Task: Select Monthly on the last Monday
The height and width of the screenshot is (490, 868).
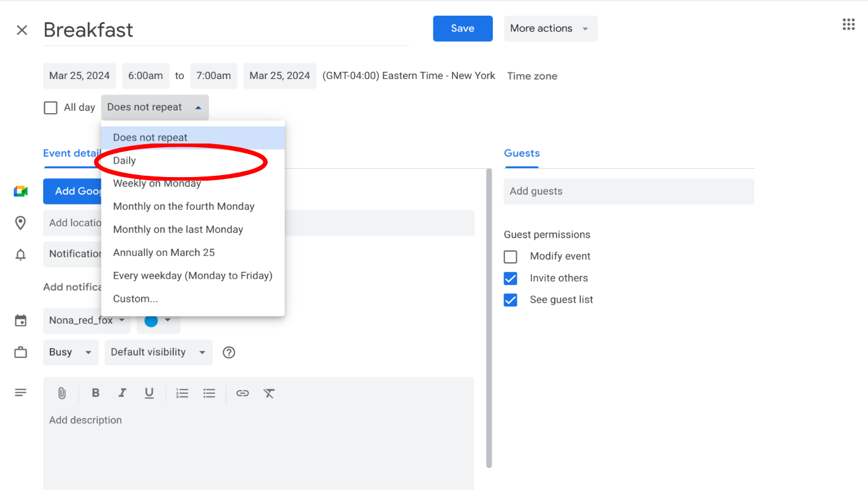Action: 193,230
